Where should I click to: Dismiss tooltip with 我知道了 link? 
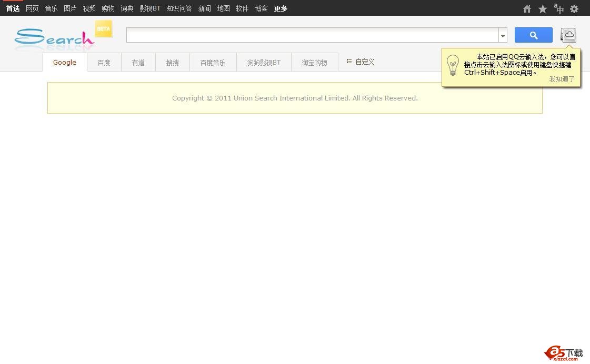562,79
